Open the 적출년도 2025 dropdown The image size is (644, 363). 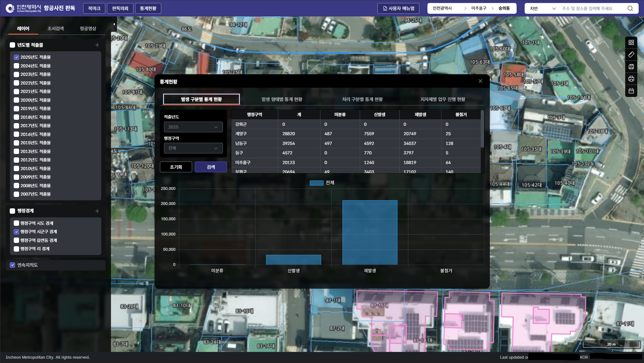pos(193,127)
